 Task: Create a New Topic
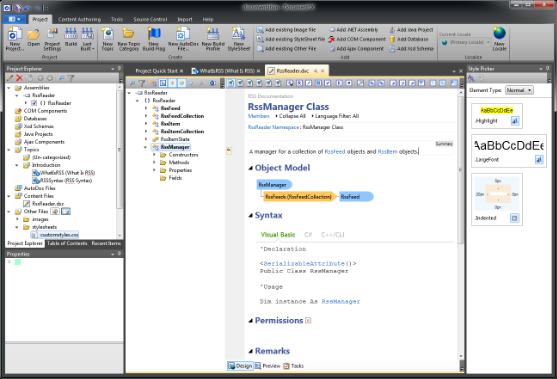(107, 39)
